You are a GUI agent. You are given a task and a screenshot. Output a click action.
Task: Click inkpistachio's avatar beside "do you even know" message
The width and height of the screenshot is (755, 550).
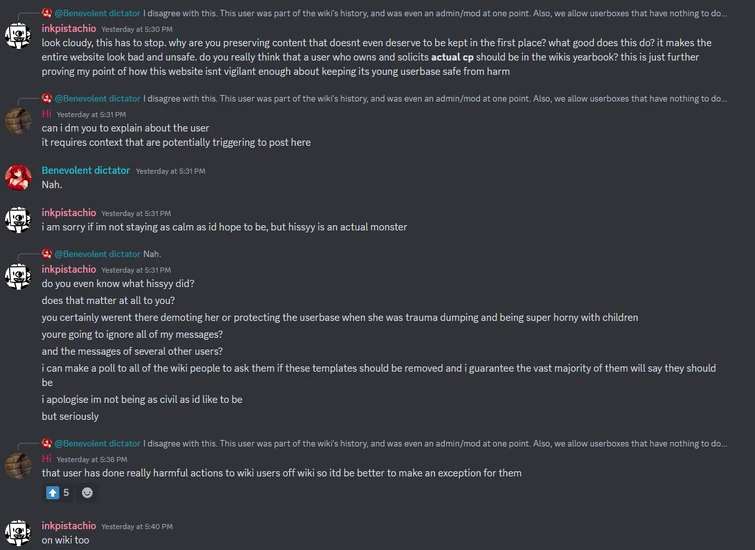[x=19, y=276]
